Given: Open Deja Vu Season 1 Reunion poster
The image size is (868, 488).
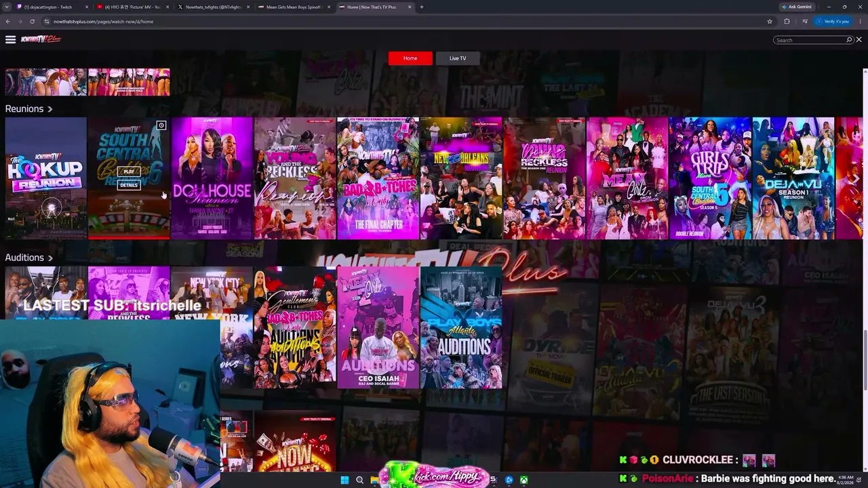Looking at the screenshot, I should [793, 178].
